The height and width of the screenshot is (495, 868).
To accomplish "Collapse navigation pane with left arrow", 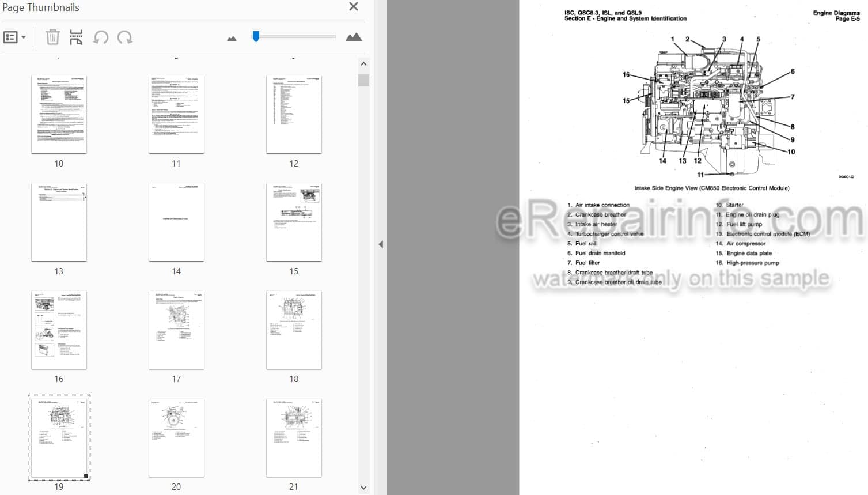I will (x=381, y=244).
